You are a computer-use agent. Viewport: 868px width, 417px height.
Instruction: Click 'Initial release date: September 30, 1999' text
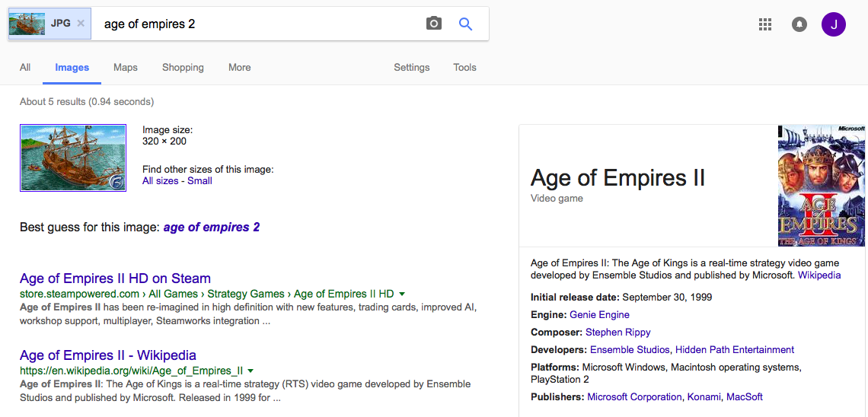pyautogui.click(x=621, y=297)
